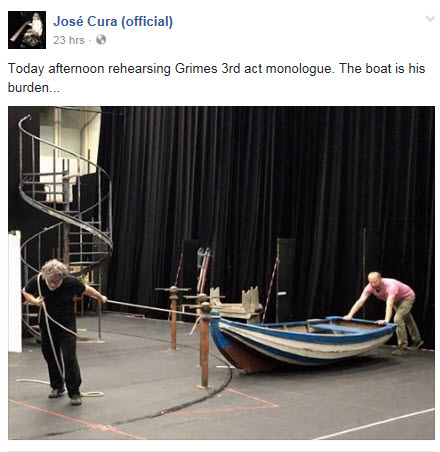Click the caption text about Grimes monologue
This screenshot has width=440, height=452.
[x=216, y=78]
